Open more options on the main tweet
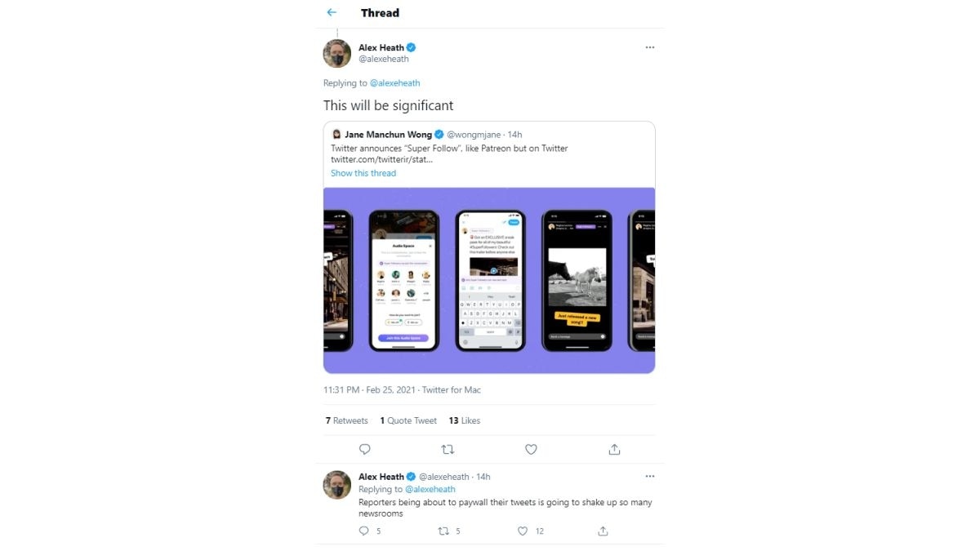 650,47
